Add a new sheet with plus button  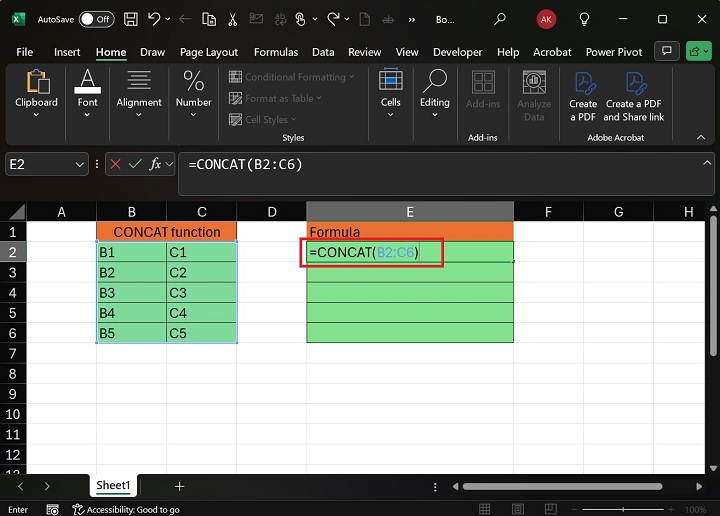pos(180,486)
